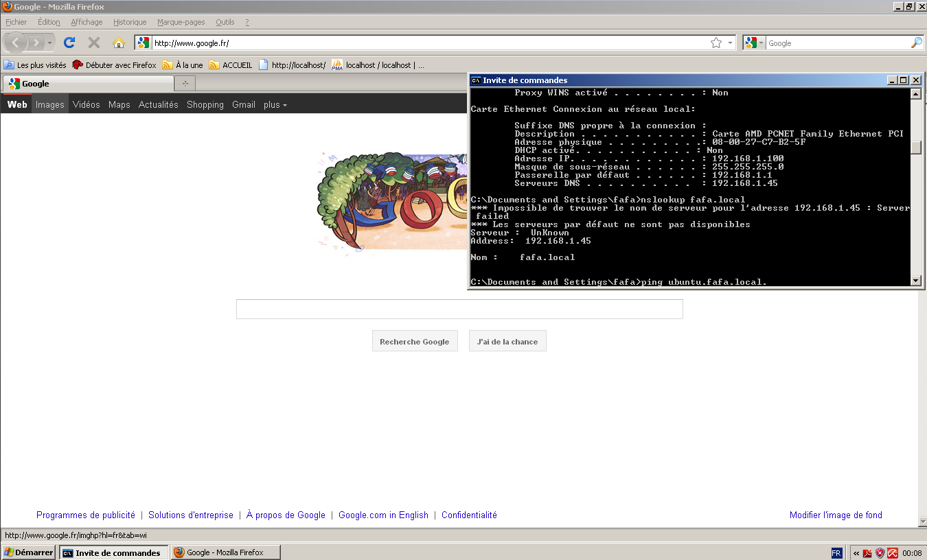Click the Adobe Reader tray icon
The width and height of the screenshot is (927, 560).
pyautogui.click(x=868, y=552)
